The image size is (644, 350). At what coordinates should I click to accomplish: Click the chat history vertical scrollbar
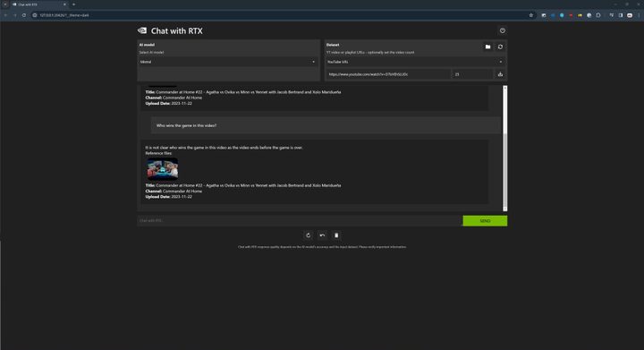[505, 148]
